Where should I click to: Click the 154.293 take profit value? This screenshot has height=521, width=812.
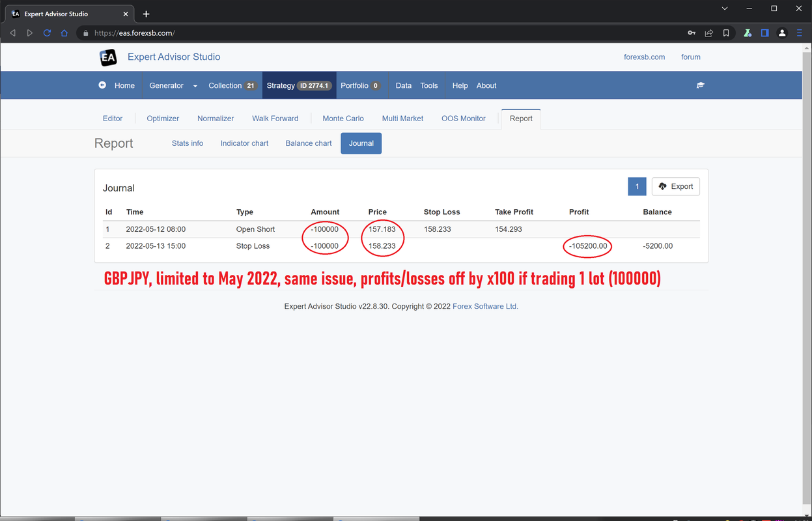pos(509,229)
